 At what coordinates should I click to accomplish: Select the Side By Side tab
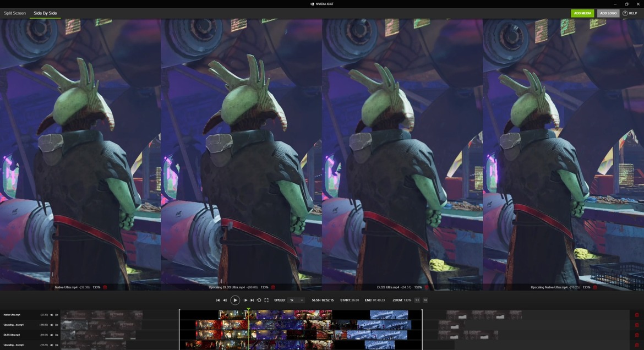tap(45, 13)
